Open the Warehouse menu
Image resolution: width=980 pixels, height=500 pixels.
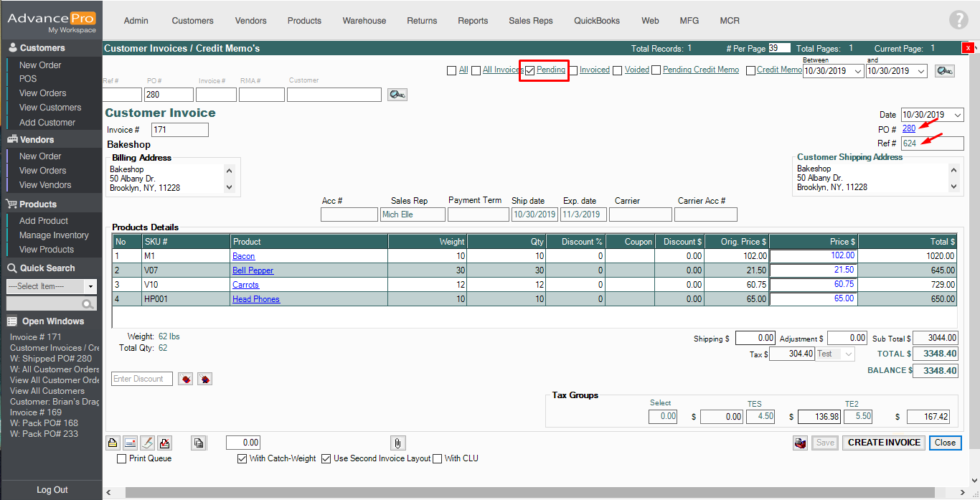click(x=364, y=21)
